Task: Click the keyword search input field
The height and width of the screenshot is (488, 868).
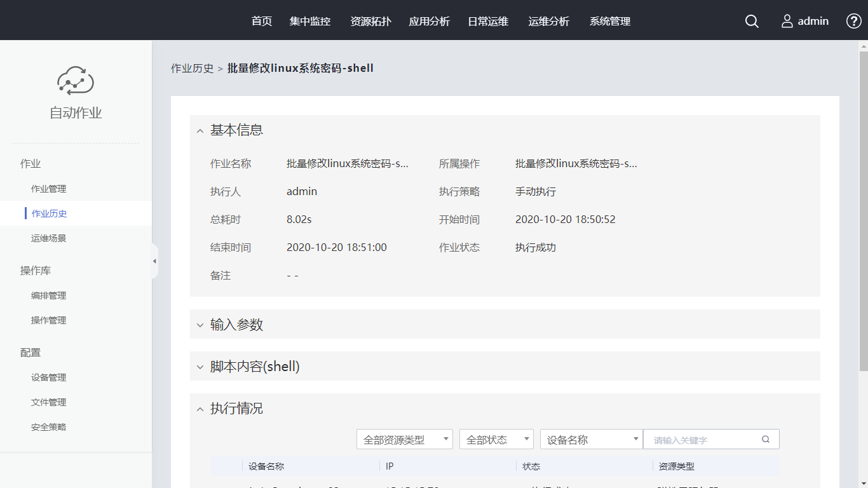Action: (x=702, y=439)
